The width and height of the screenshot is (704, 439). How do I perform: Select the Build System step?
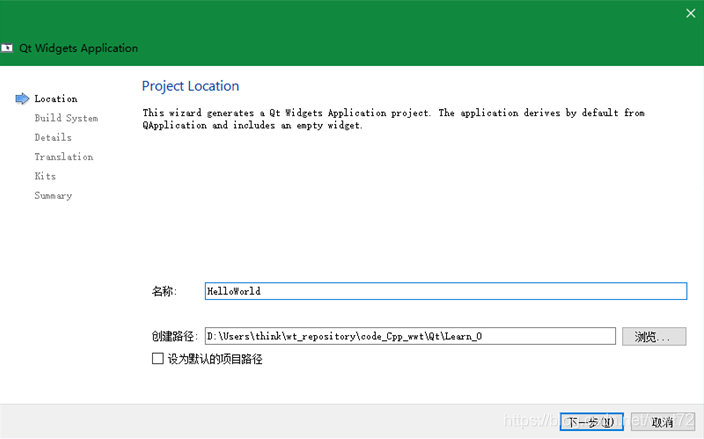point(66,118)
